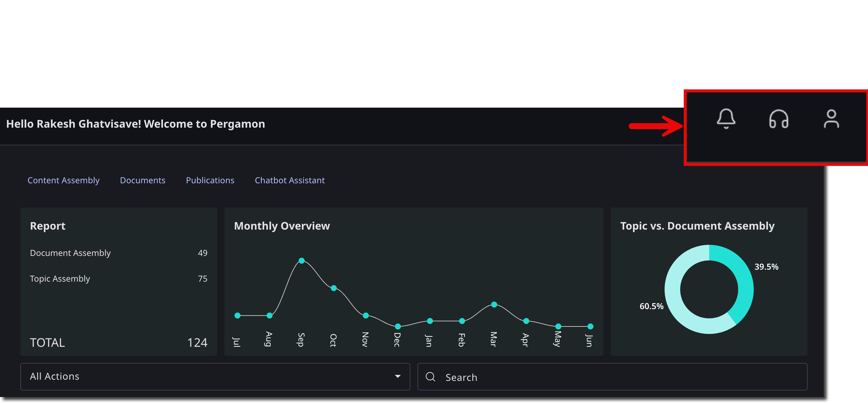Open notifications via the bell icon
Viewport: 868px width, 403px height.
(726, 118)
